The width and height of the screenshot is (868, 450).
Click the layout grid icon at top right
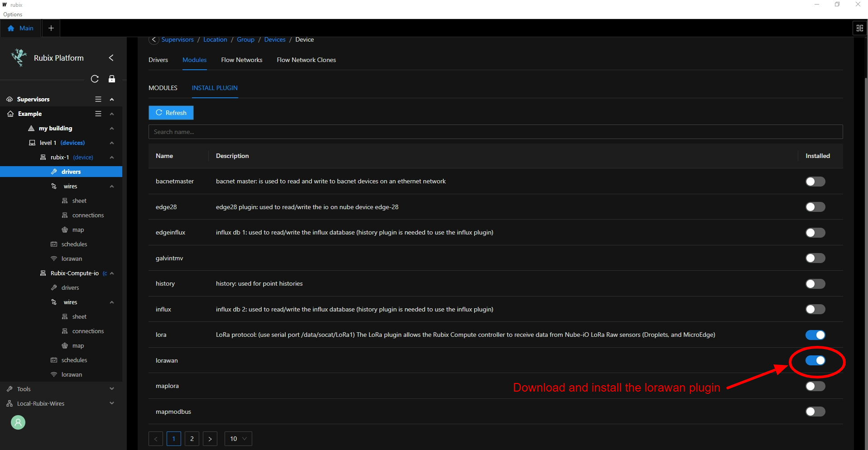860,28
